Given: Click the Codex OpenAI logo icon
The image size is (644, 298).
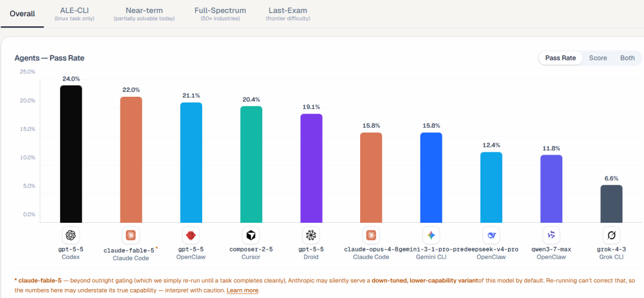Looking at the screenshot, I should click(71, 235).
